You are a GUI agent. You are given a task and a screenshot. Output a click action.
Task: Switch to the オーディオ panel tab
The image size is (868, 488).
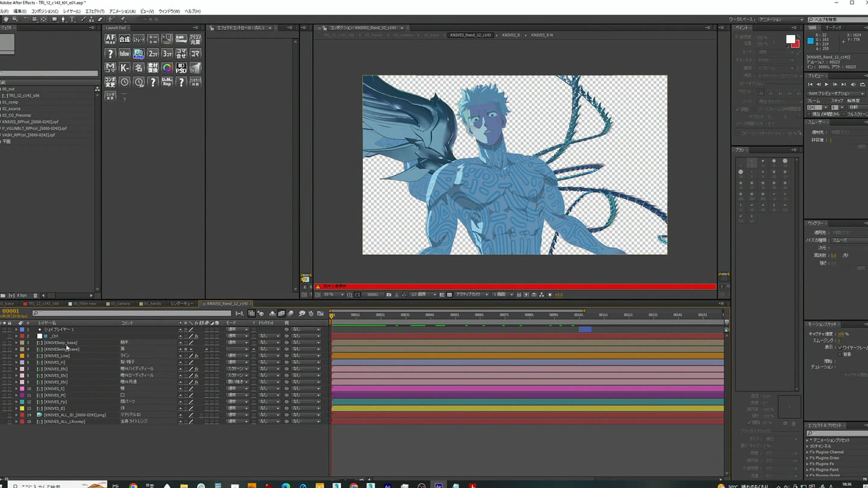pyautogui.click(x=834, y=28)
